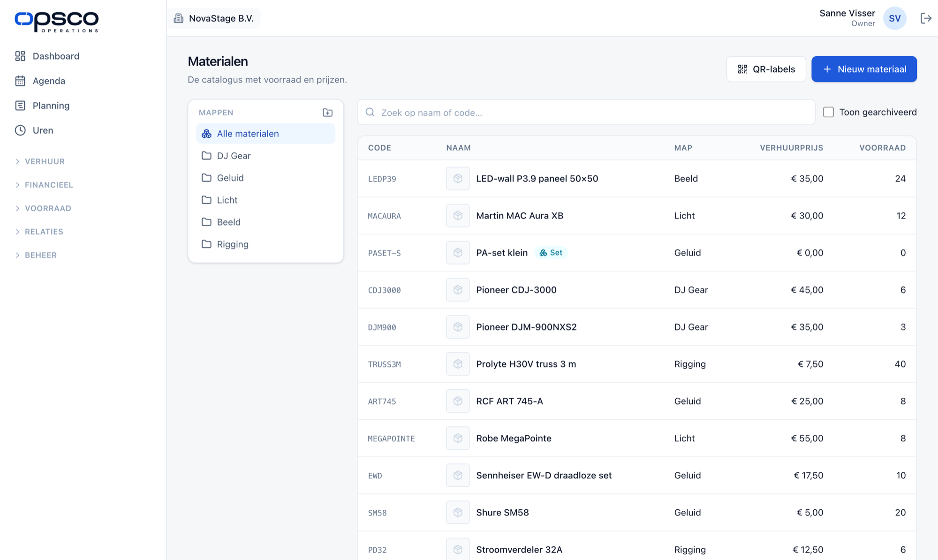Click the Rigging folder icon
The width and height of the screenshot is (938, 560).
pyautogui.click(x=206, y=244)
